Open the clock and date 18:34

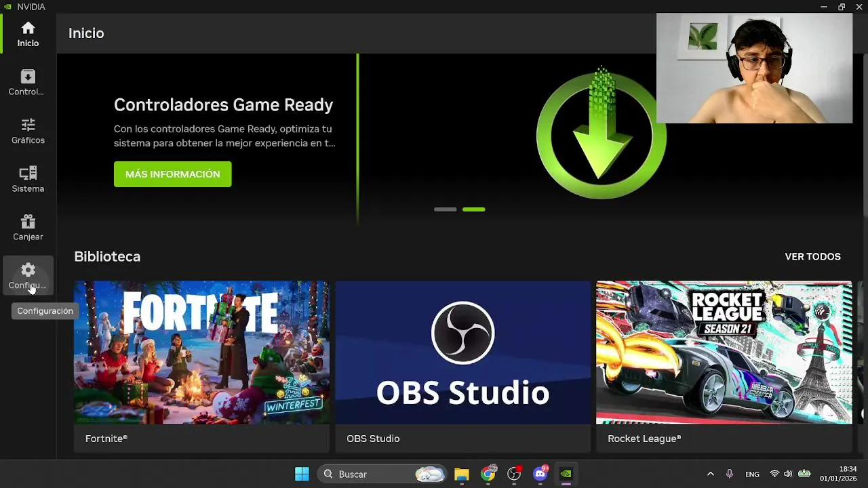coord(838,474)
